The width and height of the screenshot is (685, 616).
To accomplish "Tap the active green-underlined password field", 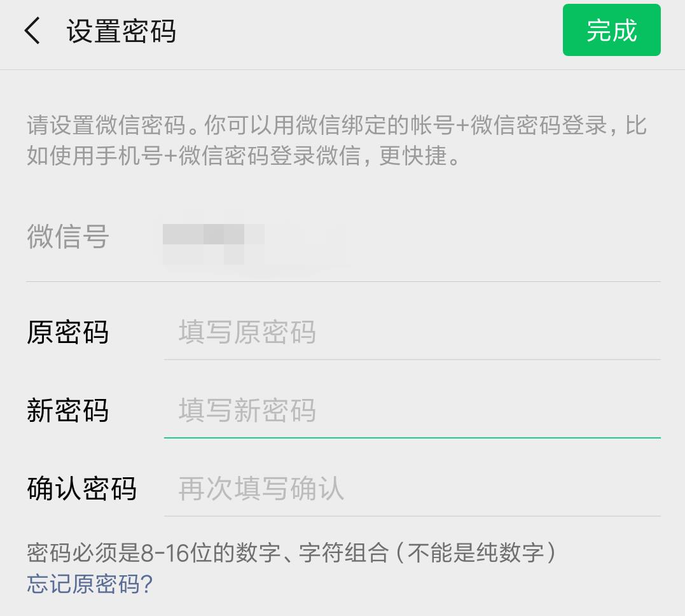I will click(x=412, y=410).
